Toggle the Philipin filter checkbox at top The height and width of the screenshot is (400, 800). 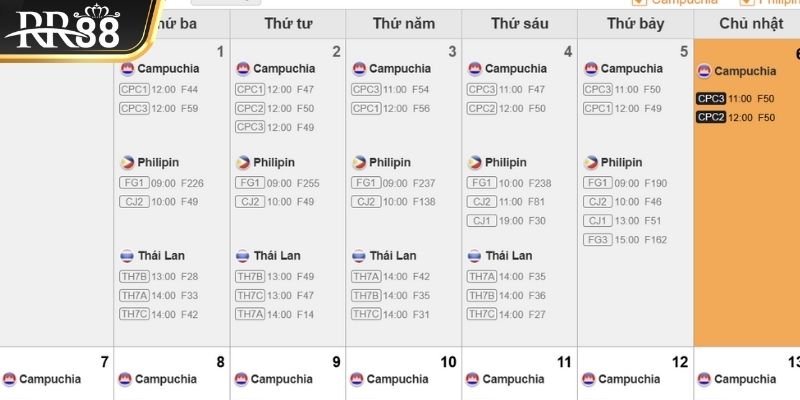[747, 2]
